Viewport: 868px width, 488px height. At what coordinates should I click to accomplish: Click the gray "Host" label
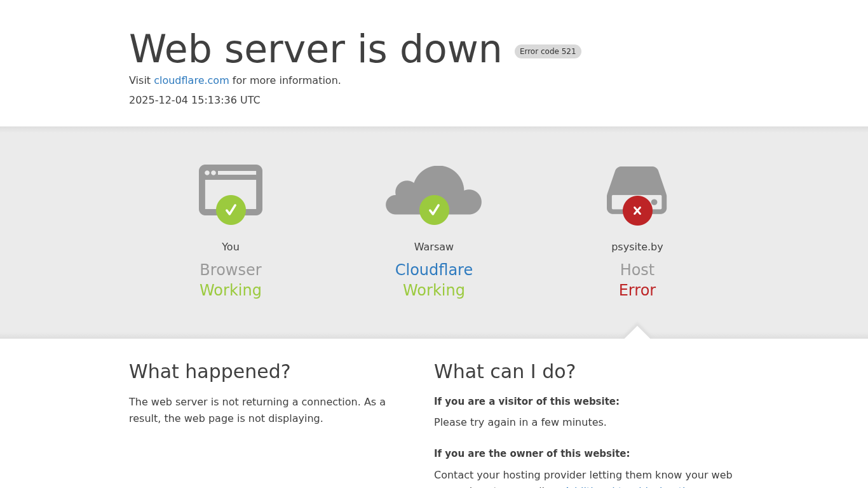(637, 270)
